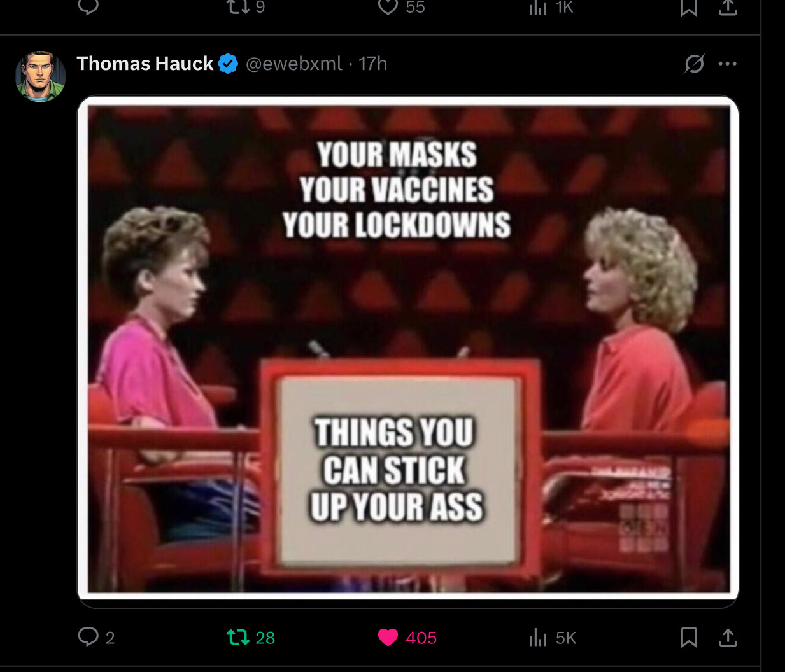This screenshot has height=672, width=785.
Task: Toggle repost with 28 reposts
Action: pyautogui.click(x=251, y=637)
